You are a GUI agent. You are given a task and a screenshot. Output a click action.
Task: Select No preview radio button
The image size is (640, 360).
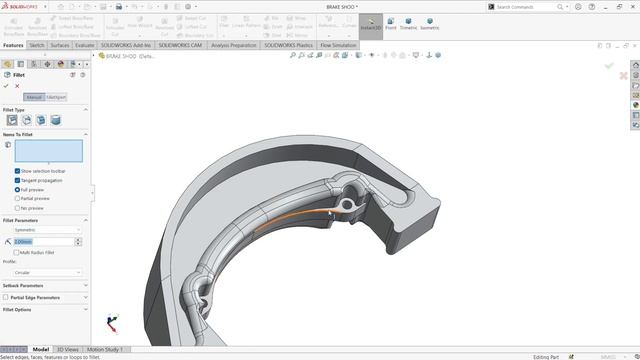[17, 208]
